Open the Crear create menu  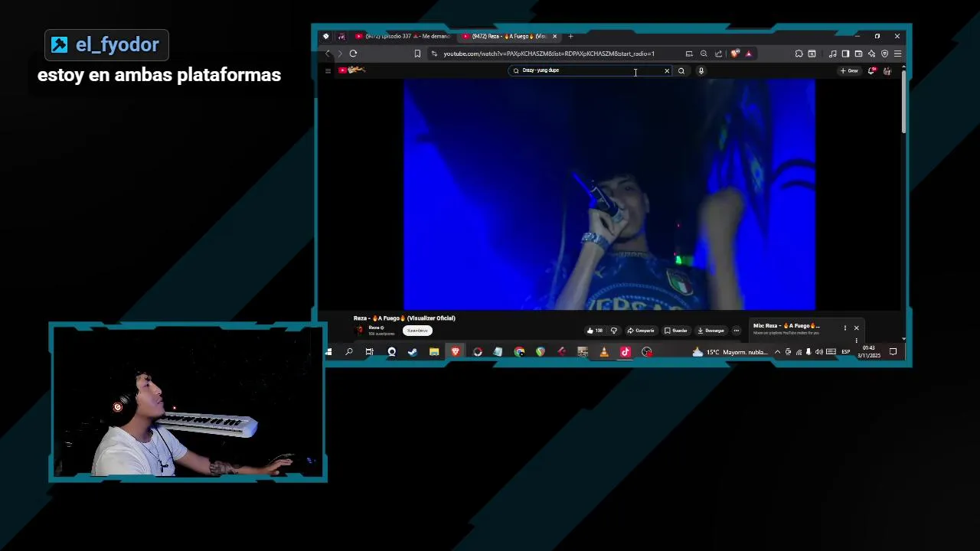(849, 70)
